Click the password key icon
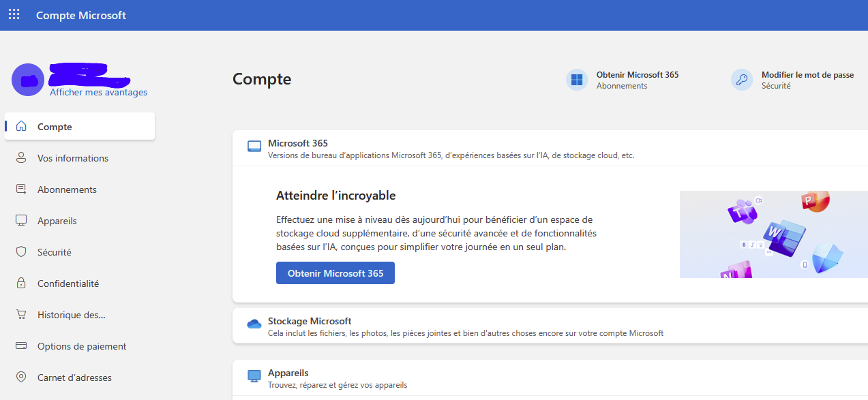Viewport: 868px width, 400px height. [742, 80]
